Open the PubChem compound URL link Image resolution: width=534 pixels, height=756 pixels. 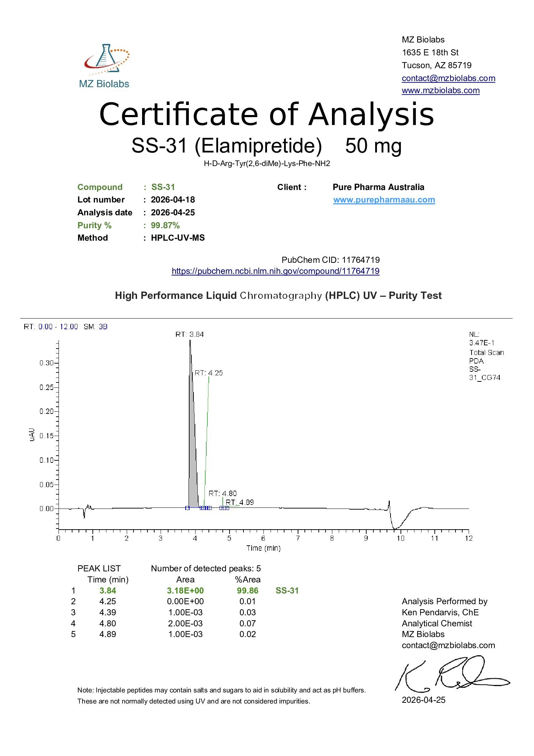point(276,271)
